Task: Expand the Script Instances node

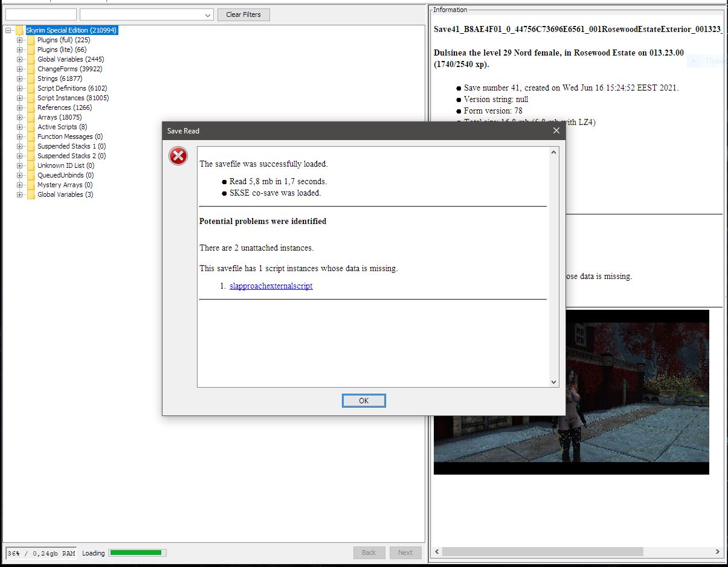Action: [x=19, y=98]
